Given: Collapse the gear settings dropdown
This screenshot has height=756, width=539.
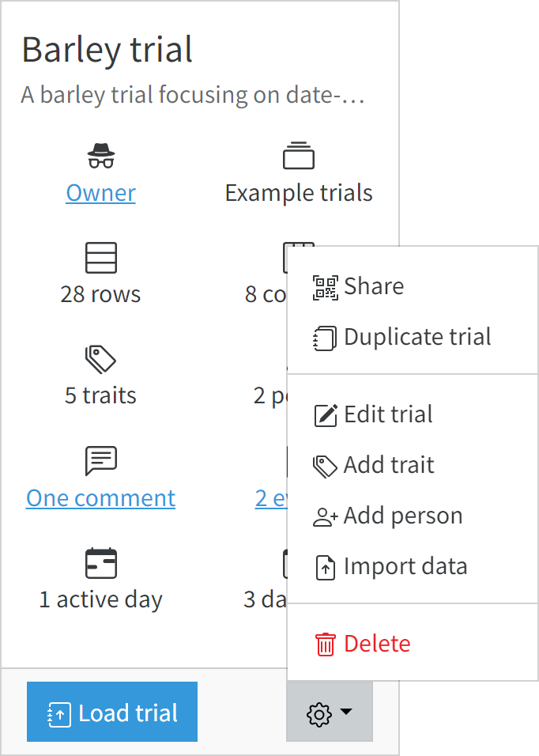Looking at the screenshot, I should coord(330,712).
